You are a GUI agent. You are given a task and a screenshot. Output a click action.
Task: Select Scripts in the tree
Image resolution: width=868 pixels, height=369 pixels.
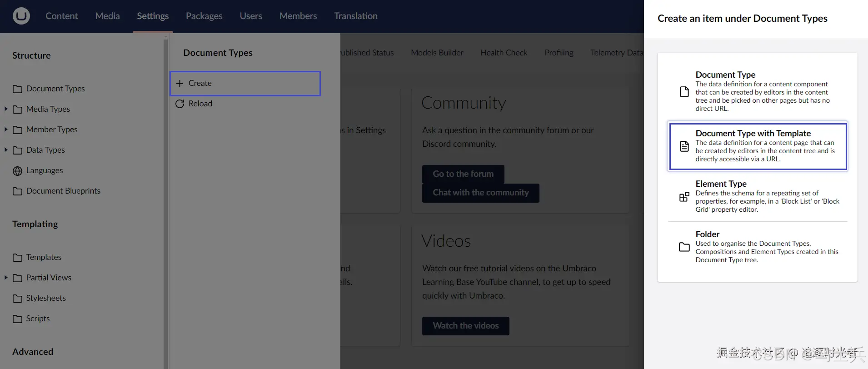click(38, 319)
